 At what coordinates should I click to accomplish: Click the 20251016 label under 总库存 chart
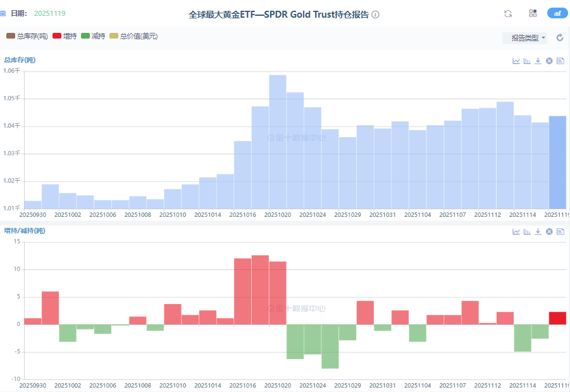coord(243,215)
